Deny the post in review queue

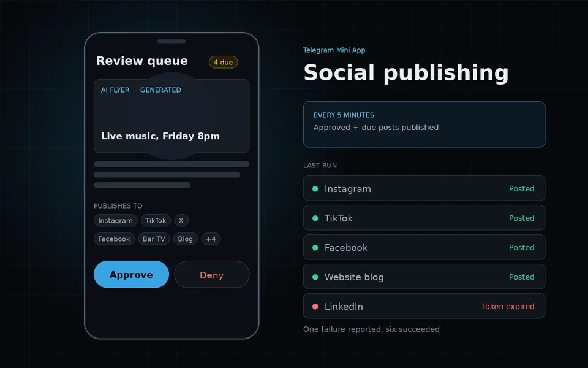pos(212,275)
